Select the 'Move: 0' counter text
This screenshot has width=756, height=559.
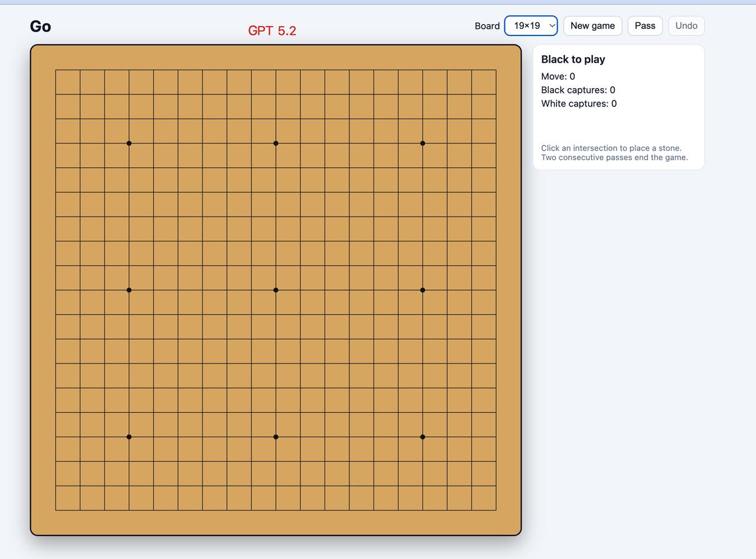click(x=558, y=76)
